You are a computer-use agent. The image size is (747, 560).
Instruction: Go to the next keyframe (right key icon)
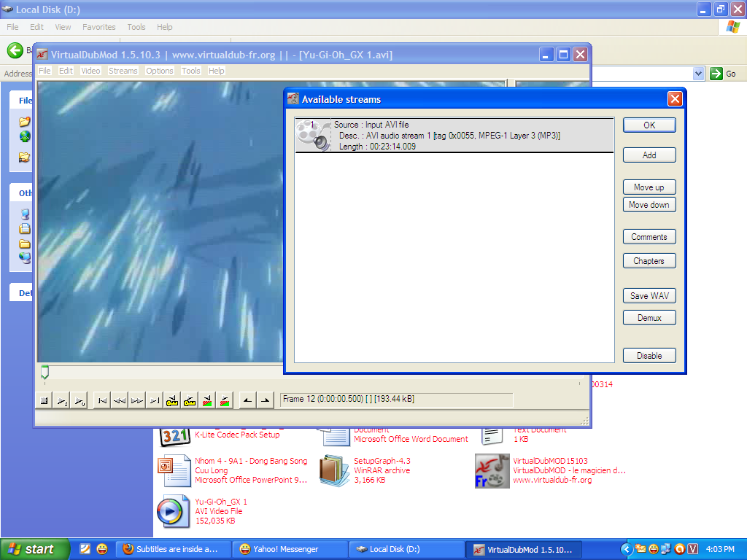[x=189, y=400]
